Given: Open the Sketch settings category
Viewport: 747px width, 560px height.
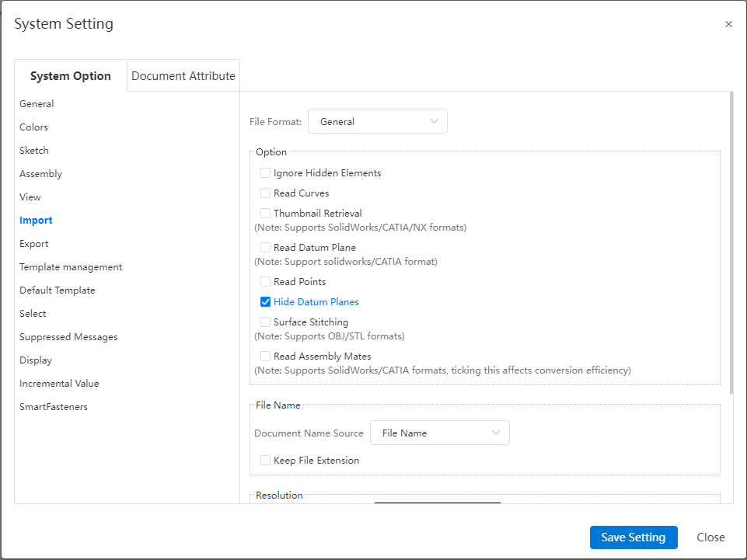Looking at the screenshot, I should [34, 151].
